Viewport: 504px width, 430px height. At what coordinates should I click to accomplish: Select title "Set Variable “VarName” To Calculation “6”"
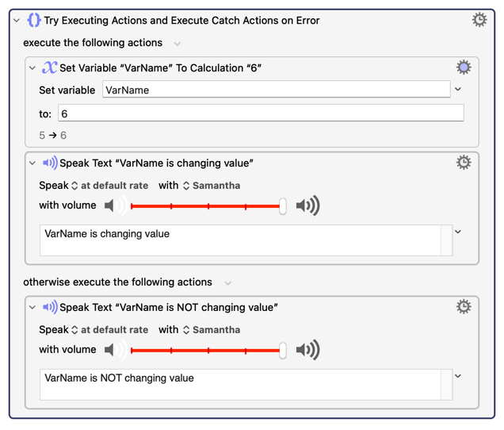click(x=160, y=68)
